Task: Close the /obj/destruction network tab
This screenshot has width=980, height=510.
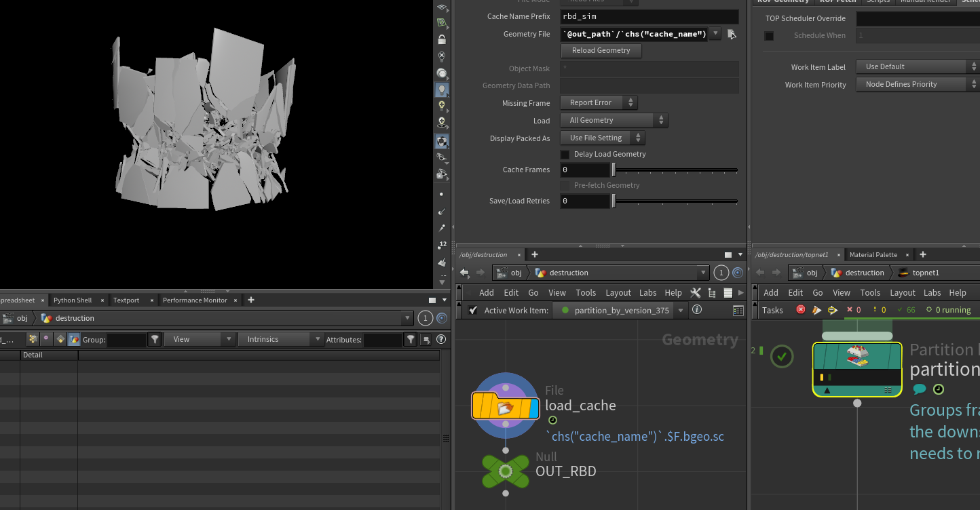Action: tap(519, 255)
